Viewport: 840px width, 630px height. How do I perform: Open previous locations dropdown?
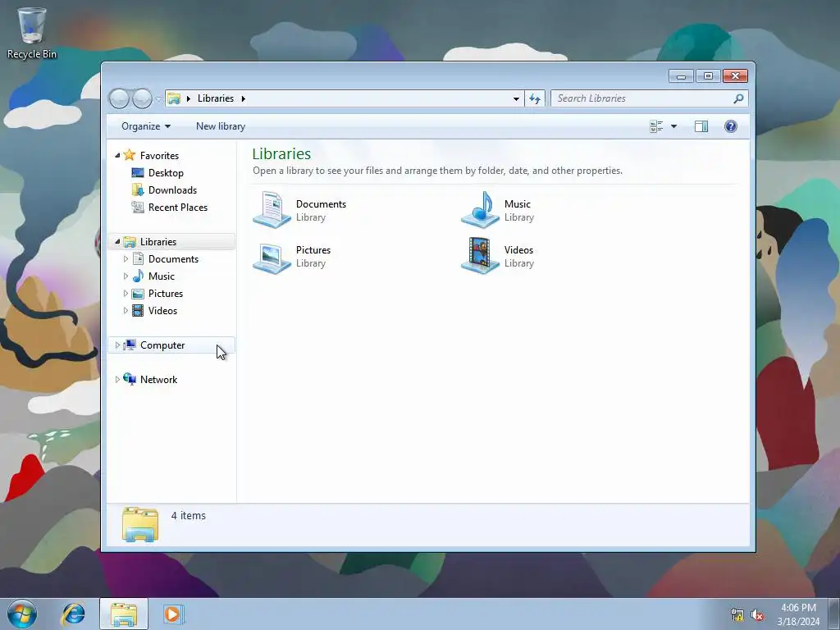(x=516, y=98)
